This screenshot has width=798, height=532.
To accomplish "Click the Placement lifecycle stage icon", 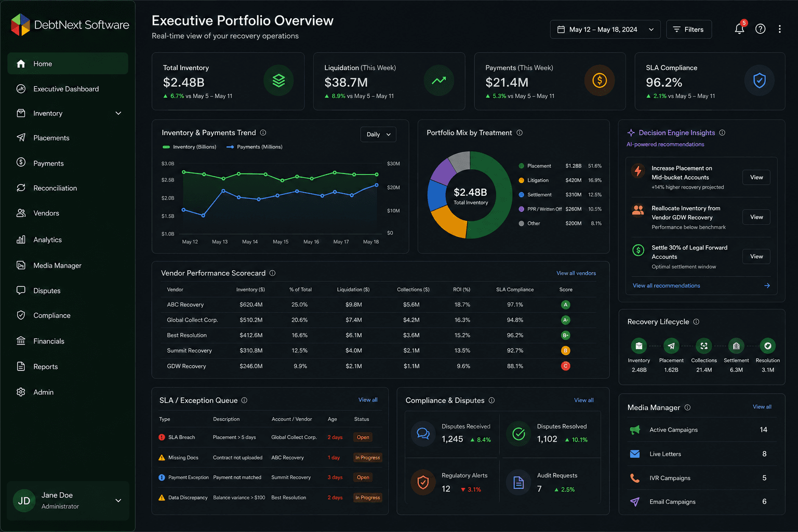I will [671, 345].
